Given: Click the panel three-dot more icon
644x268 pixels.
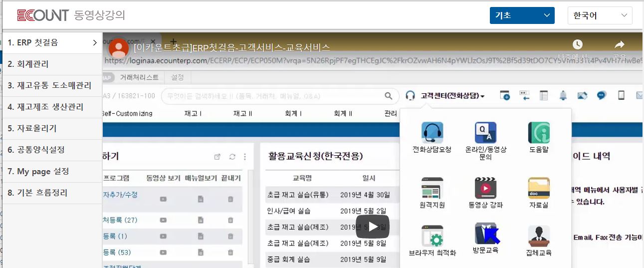Looking at the screenshot, I should coord(245,157).
